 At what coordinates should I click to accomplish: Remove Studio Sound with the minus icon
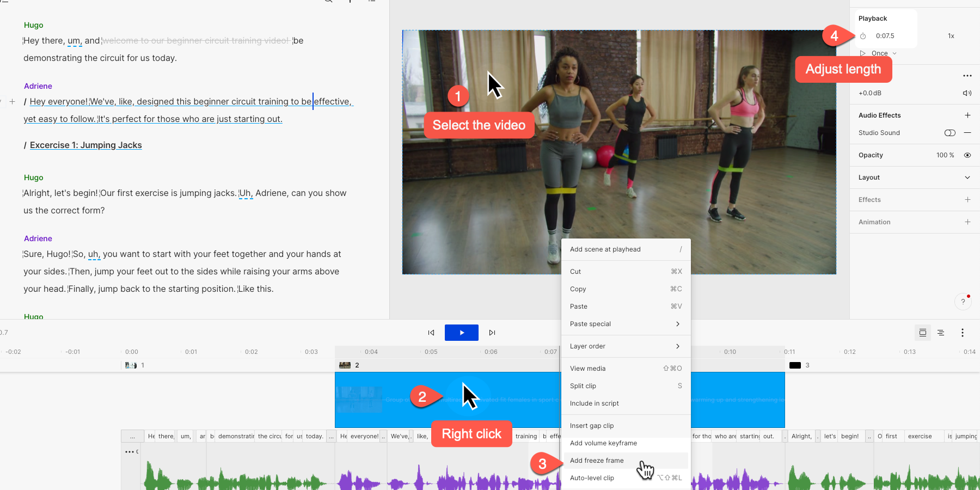click(967, 133)
